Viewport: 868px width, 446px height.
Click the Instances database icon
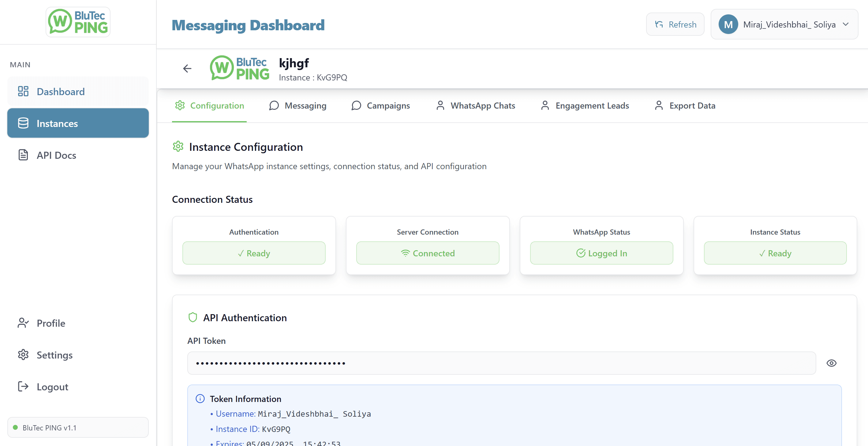click(23, 123)
